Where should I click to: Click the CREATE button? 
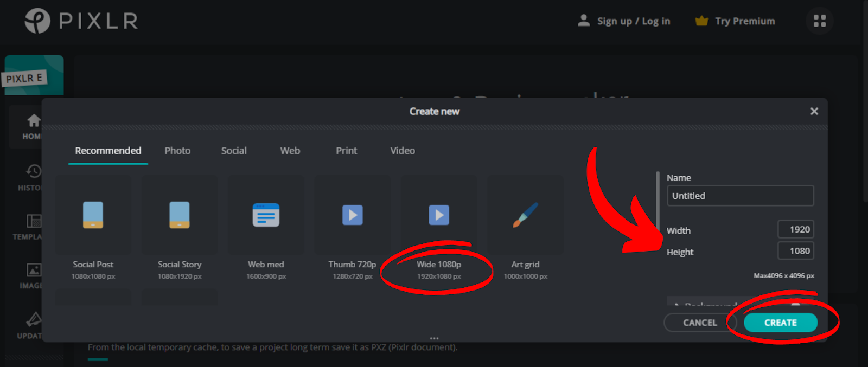[x=781, y=323]
